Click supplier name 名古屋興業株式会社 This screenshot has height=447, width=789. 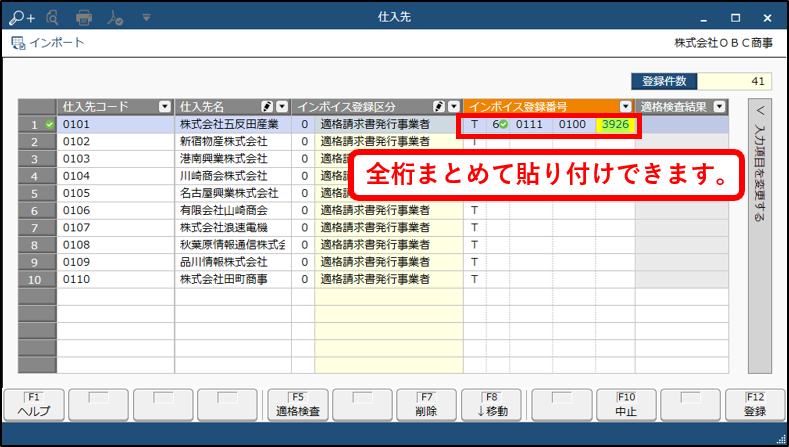[229, 193]
